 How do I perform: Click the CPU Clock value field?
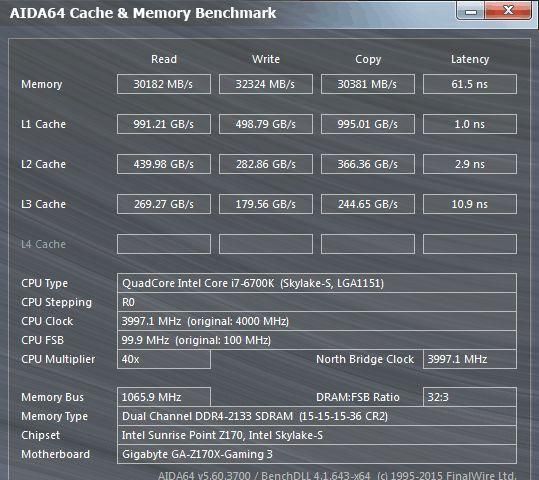(x=317, y=321)
